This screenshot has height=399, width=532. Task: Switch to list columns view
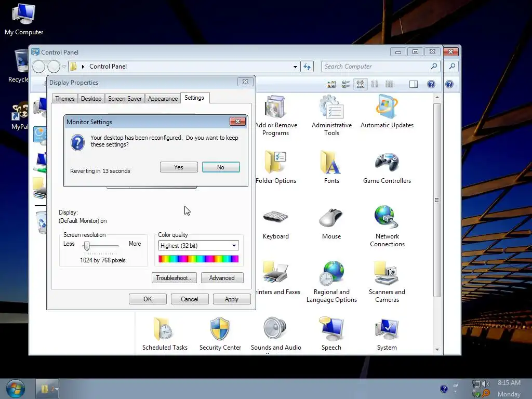(375, 84)
